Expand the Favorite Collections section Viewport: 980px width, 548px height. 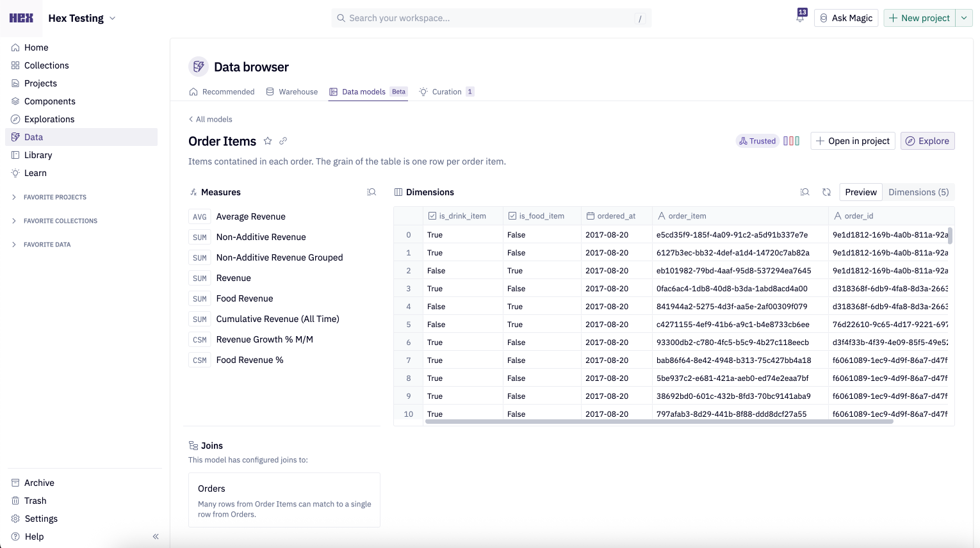pyautogui.click(x=14, y=221)
